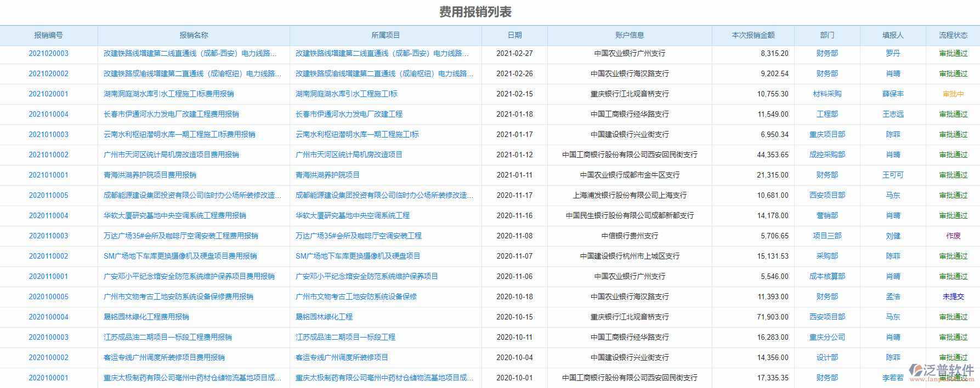The height and width of the screenshot is (388, 980).
Task: Click the 本次报销金额 column header
Action: pyautogui.click(x=753, y=35)
